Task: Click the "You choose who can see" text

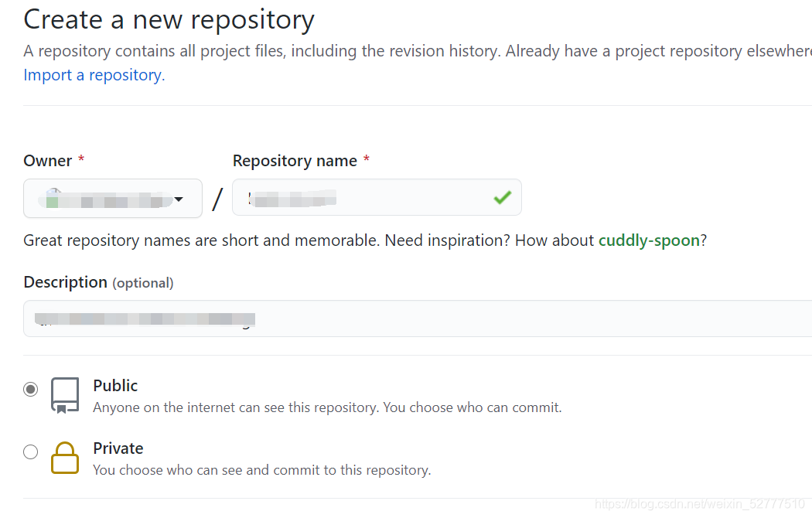Action: 261,470
